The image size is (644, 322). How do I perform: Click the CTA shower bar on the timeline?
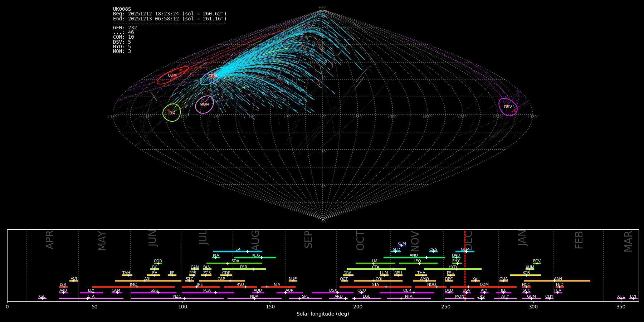coord(376,269)
